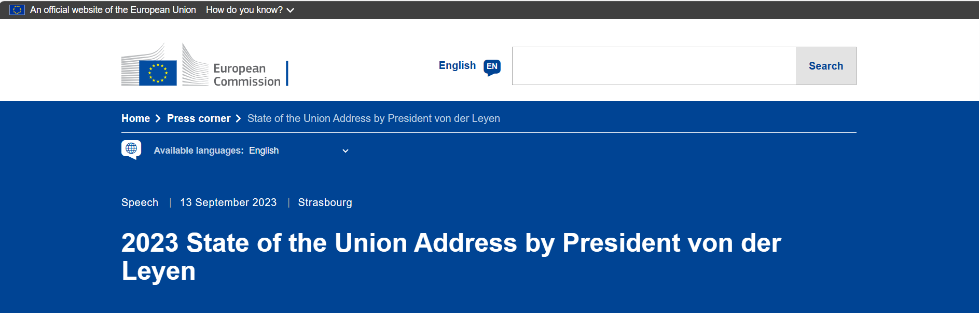Click the "Speech" label above the title
980x314 pixels.
tap(140, 202)
